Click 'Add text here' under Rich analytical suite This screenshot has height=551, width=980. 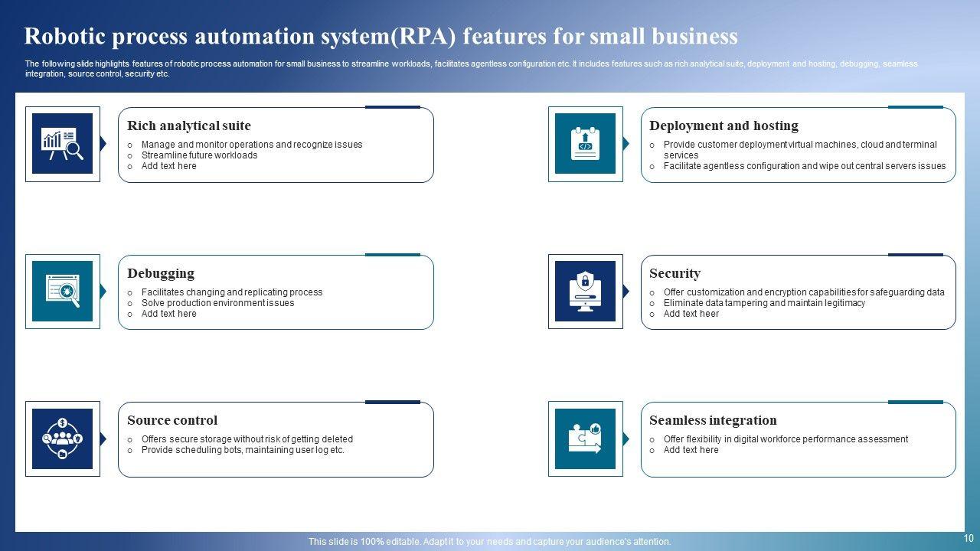(x=168, y=166)
